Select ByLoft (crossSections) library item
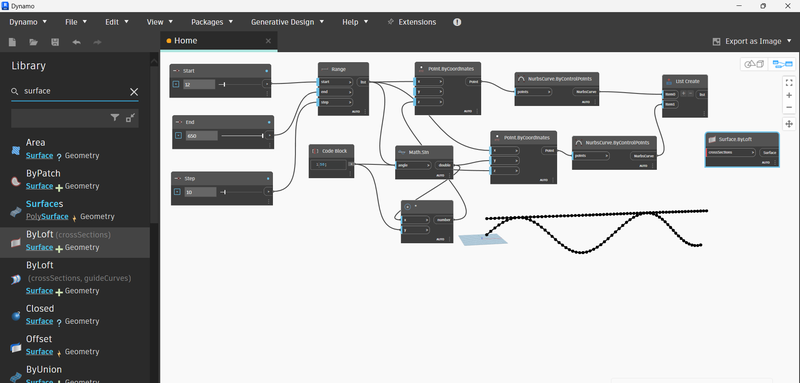This screenshot has height=383, width=800. click(75, 241)
